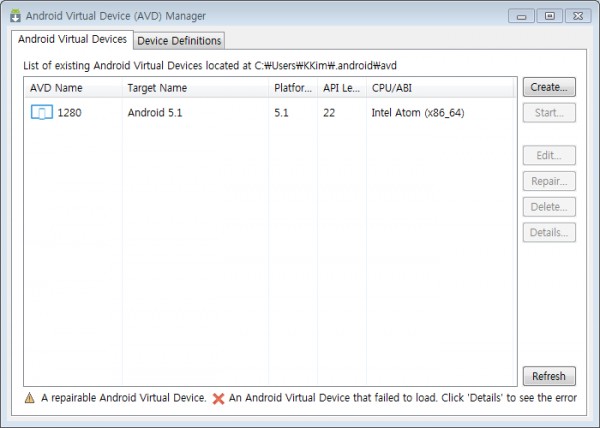Switch to Android Virtual Devices tab

[72, 39]
